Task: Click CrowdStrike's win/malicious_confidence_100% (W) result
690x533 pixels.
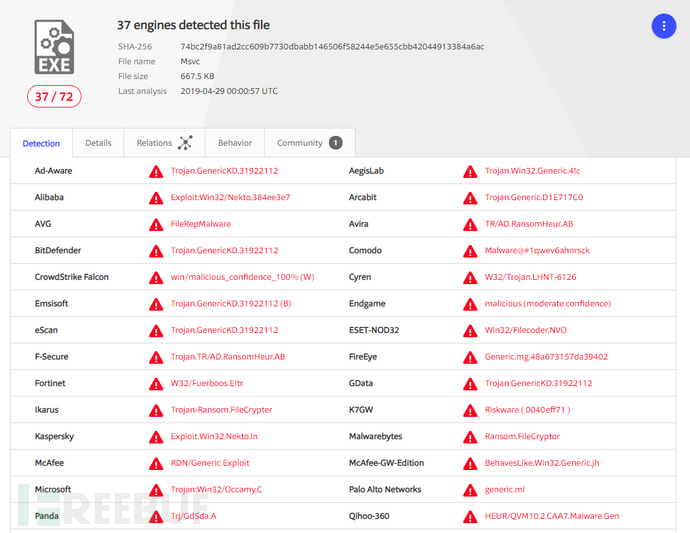Action: click(242, 277)
